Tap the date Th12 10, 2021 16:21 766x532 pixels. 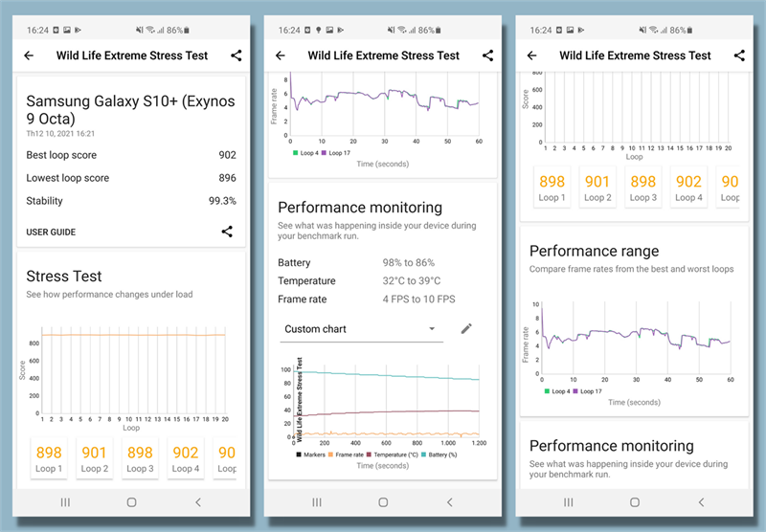coord(60,134)
